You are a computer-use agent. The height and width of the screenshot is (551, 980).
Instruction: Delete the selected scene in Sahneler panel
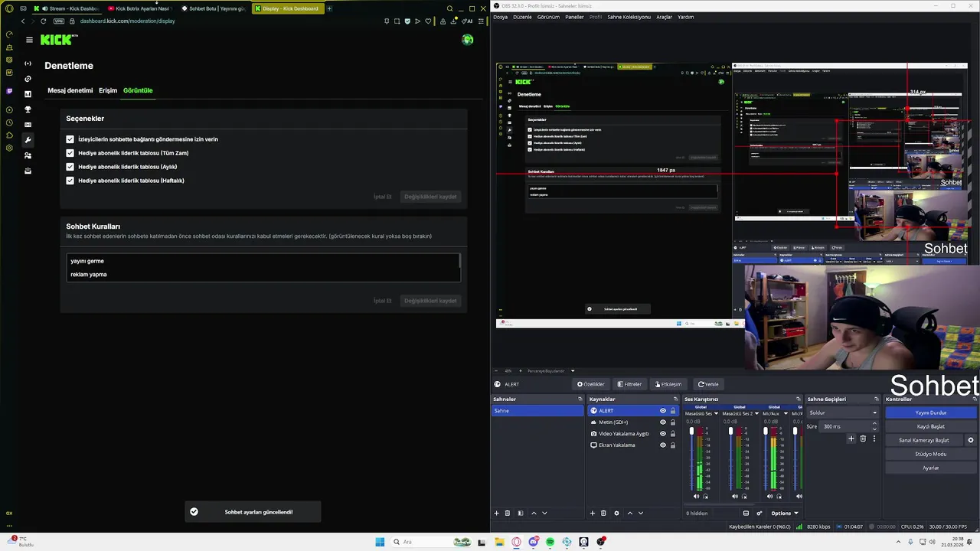(507, 513)
